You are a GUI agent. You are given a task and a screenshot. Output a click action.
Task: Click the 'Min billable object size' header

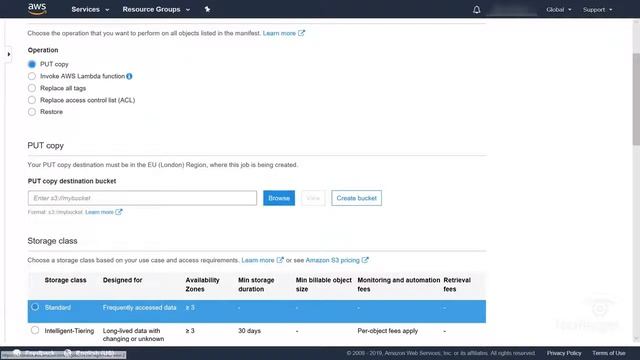coord(324,284)
